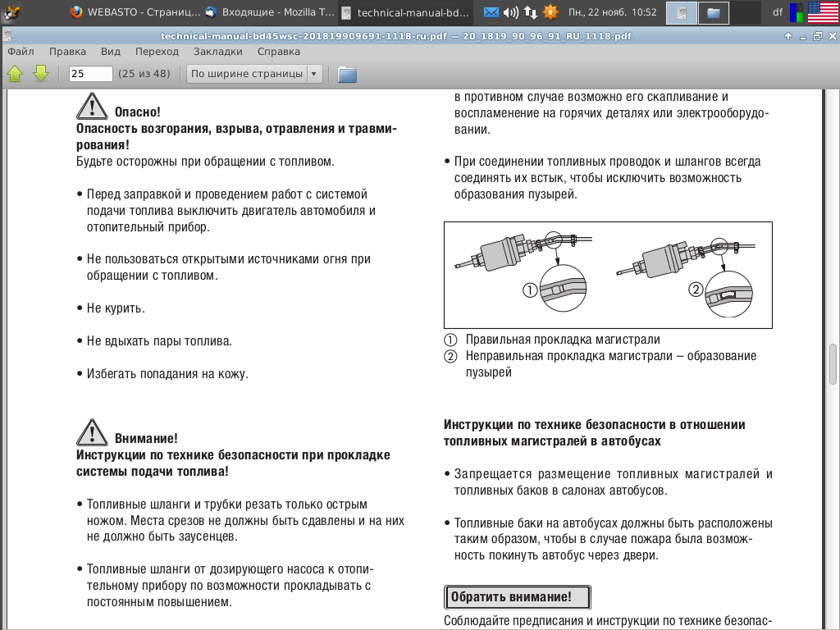Click the warning triangle beside 'Внимание!'
Image resolution: width=840 pixels, height=630 pixels.
click(x=92, y=432)
